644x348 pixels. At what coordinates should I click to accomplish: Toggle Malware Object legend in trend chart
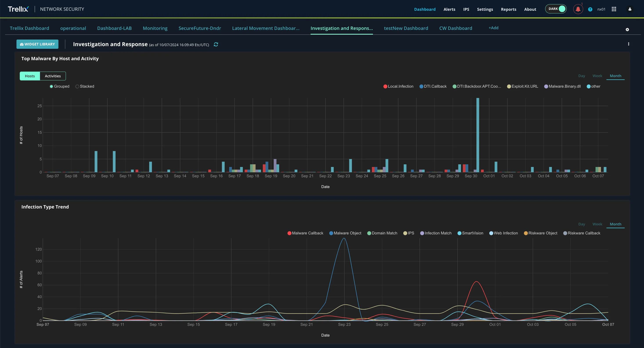(331, 233)
